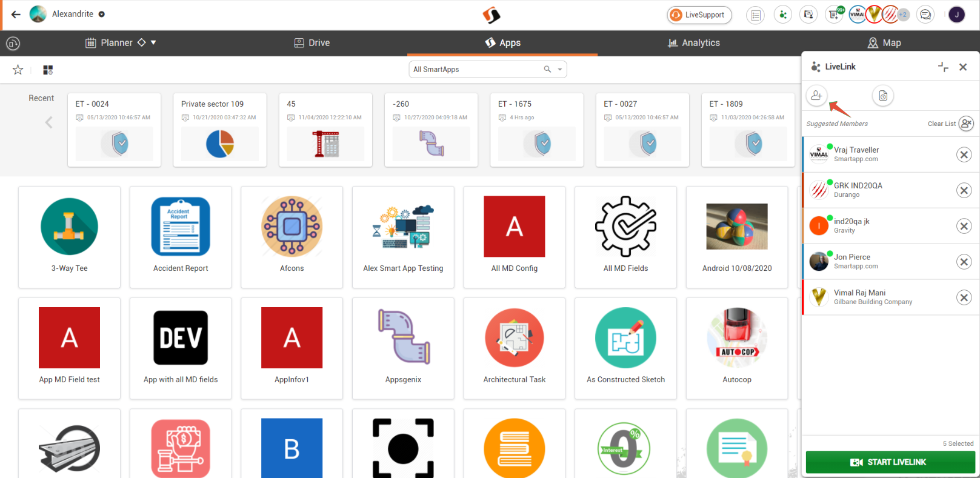This screenshot has width=980, height=478.
Task: Switch to the Map tab
Action: [884, 43]
